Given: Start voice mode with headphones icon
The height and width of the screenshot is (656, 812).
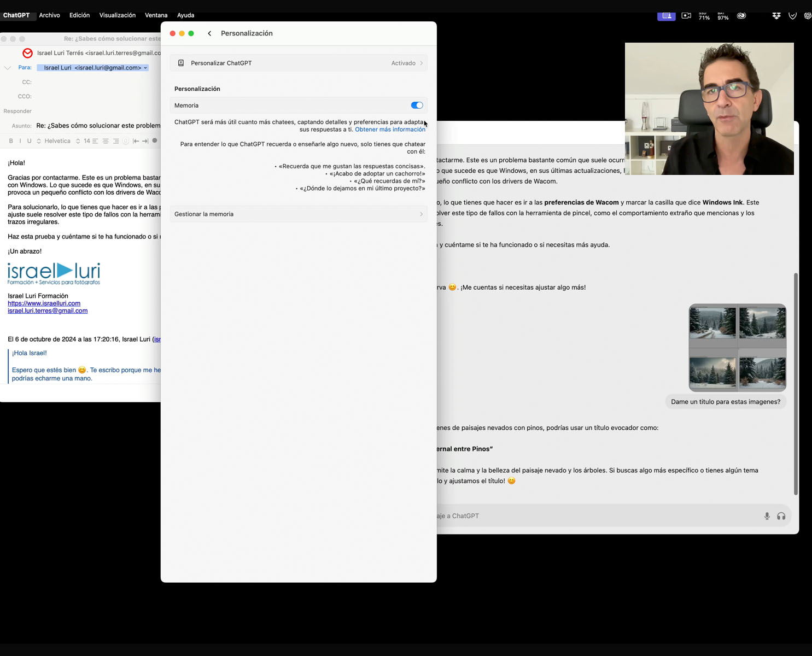Looking at the screenshot, I should point(781,516).
